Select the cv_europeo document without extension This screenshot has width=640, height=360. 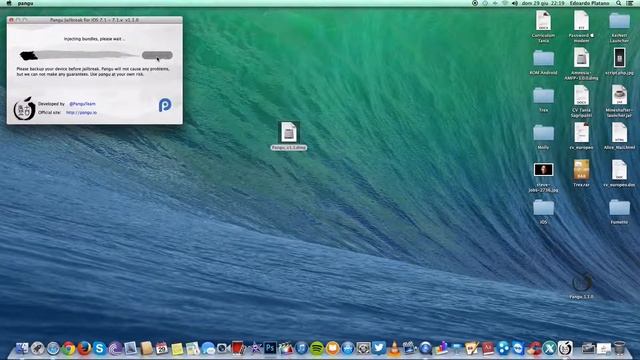coord(581,136)
